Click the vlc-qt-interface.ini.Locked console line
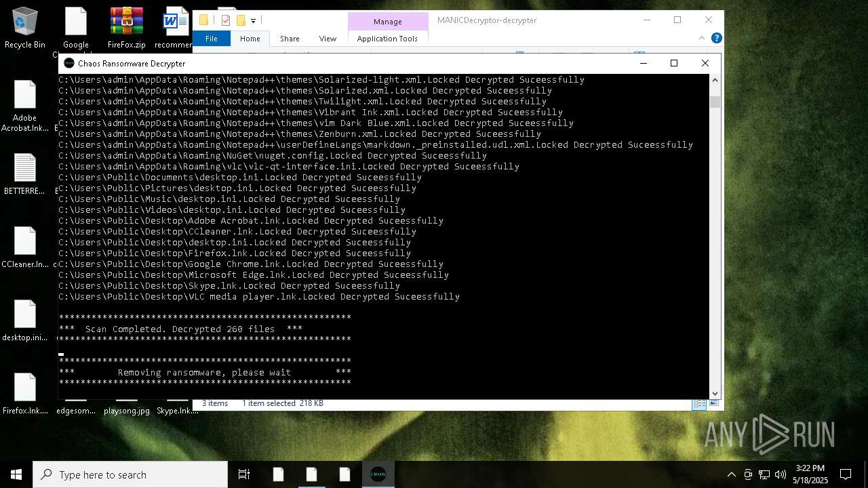The image size is (868, 488). (x=289, y=167)
